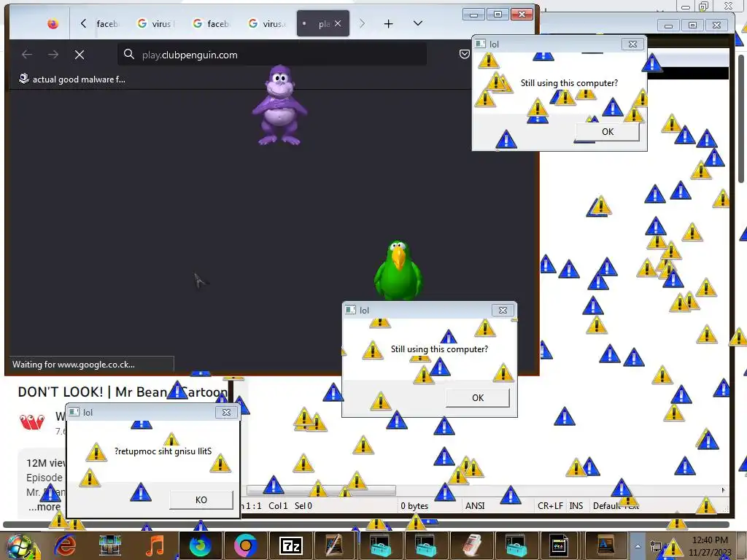Open the multicolor circle browser on the taskbar
This screenshot has width=747, height=560.
click(x=246, y=545)
